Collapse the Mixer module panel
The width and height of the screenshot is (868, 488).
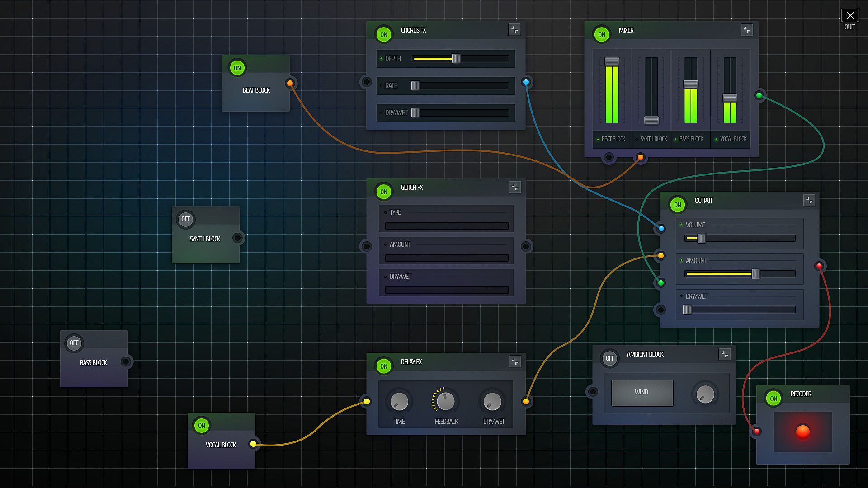click(747, 30)
